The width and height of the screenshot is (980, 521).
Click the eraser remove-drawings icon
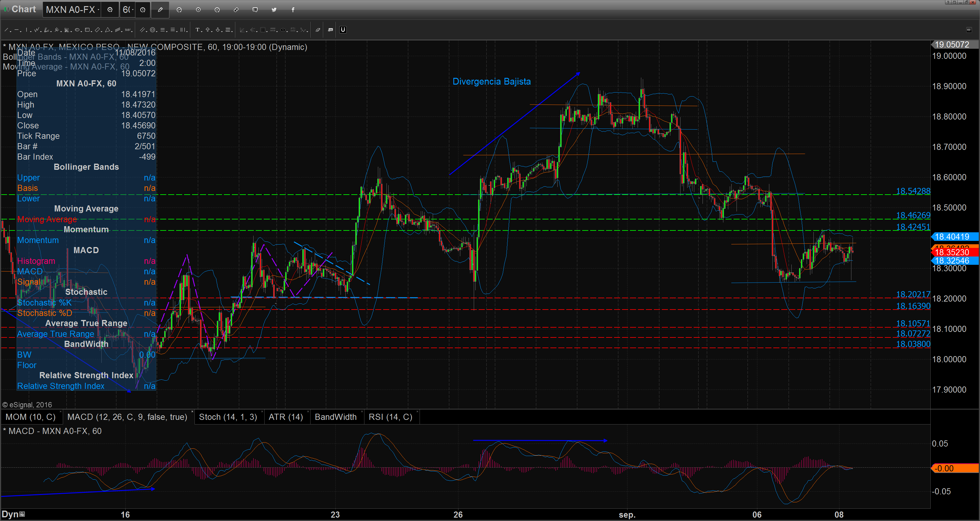pyautogui.click(x=318, y=30)
